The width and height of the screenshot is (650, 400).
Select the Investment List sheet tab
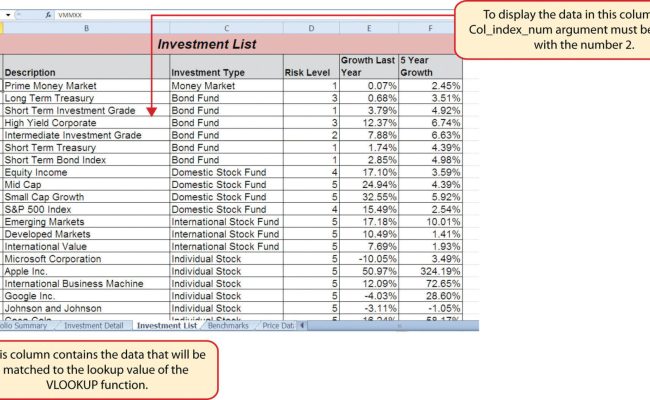tap(167, 326)
